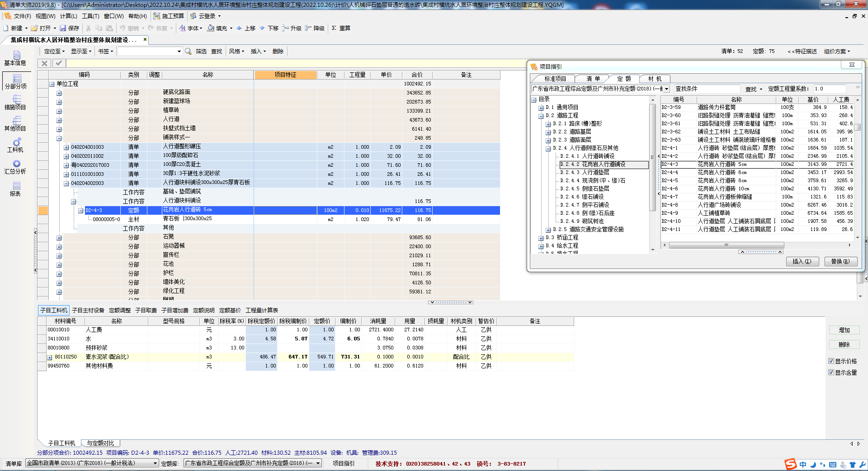The image size is (868, 471).
Task: Switch to the 材机 tab in 项目指引
Action: click(655, 79)
